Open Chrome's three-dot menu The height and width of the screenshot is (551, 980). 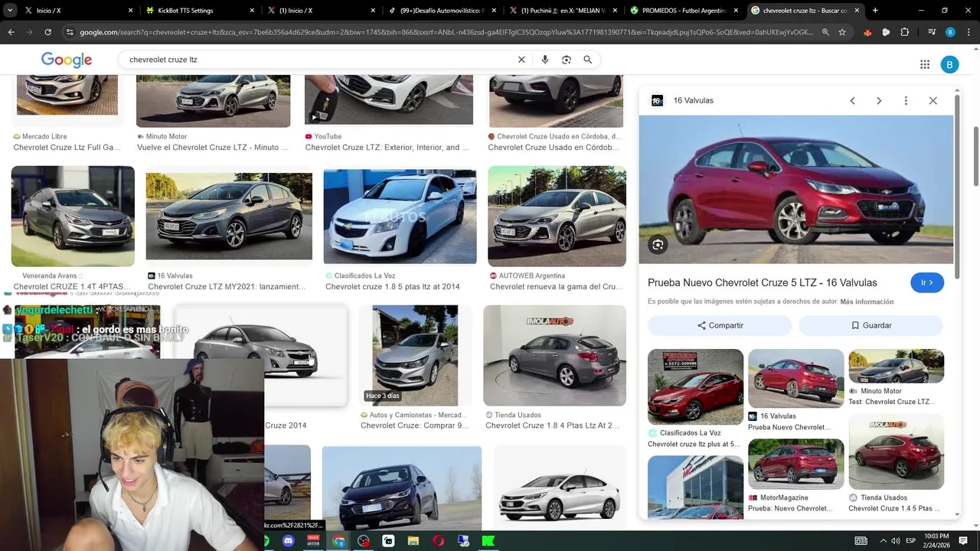point(968,32)
